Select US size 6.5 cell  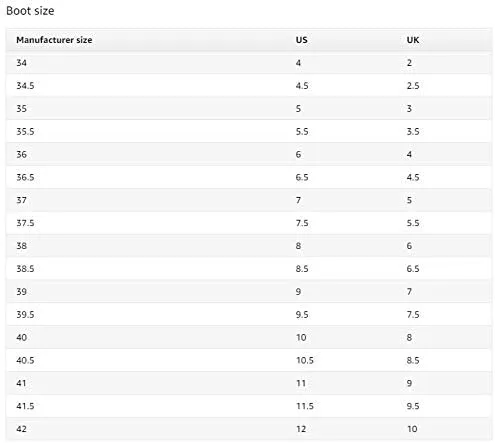[302, 177]
